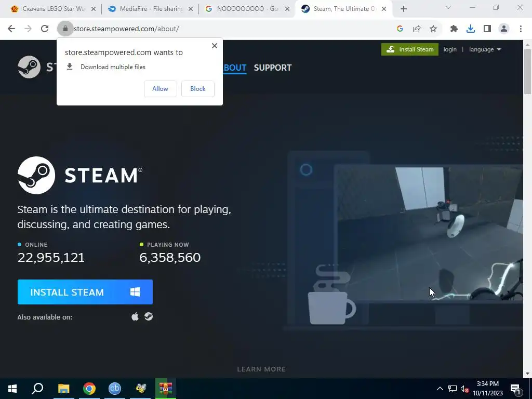Viewport: 532px width, 399px height.
Task: Close the Steam tab
Action: [384, 9]
